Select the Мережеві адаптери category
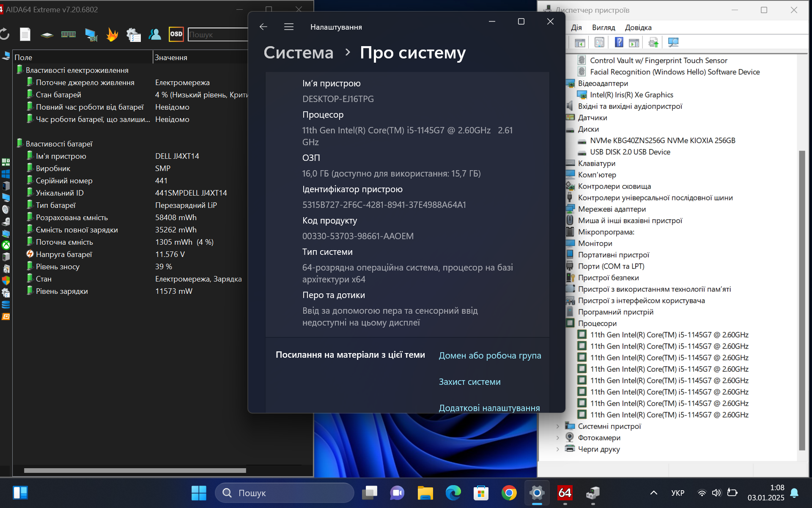This screenshot has height=508, width=812. 612,209
